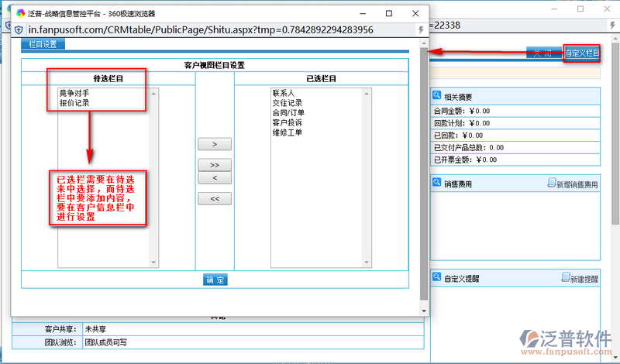Open the 自定义栏目 button in background page
The image size is (620, 364).
click(581, 53)
